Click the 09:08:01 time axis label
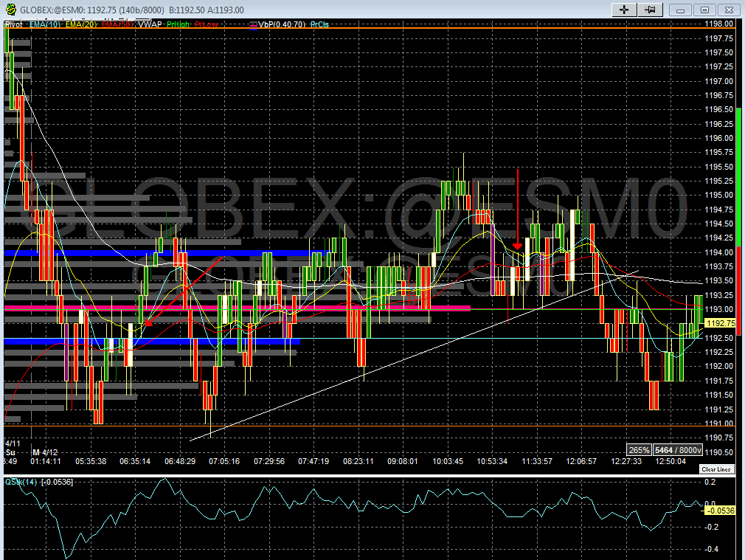Image resolution: width=745 pixels, height=560 pixels. 403,461
